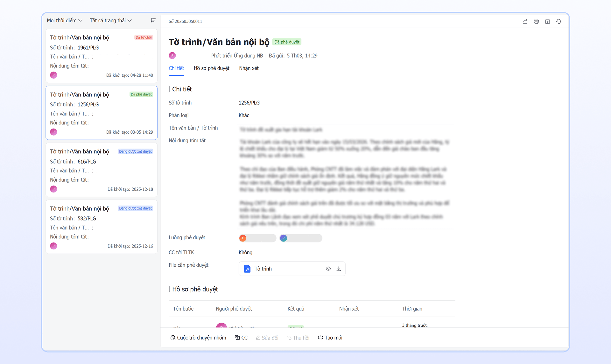
Task: Click the CC button
Action: 241,338
